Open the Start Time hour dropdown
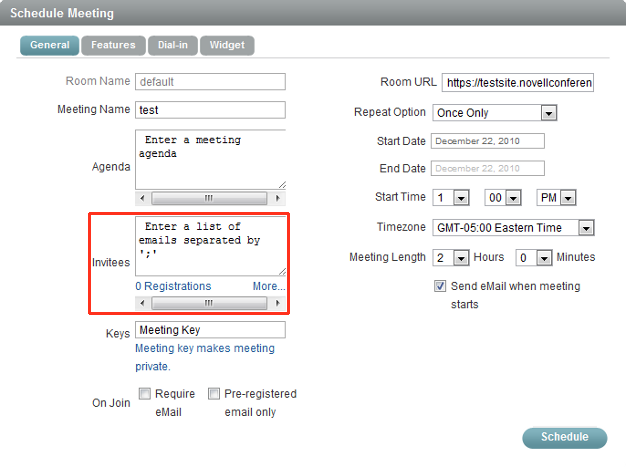The height and width of the screenshot is (467, 626). [452, 198]
